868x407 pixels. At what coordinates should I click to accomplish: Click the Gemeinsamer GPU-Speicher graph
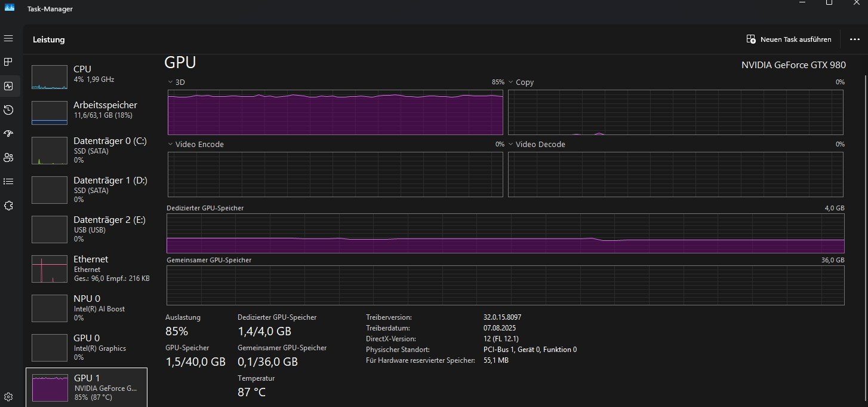click(506, 286)
